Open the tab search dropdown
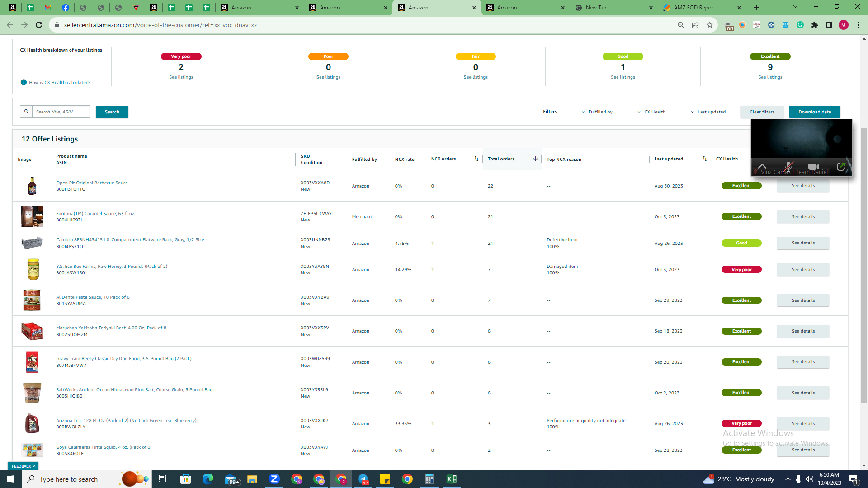Image resolution: width=868 pixels, height=488 pixels. [x=795, y=7]
